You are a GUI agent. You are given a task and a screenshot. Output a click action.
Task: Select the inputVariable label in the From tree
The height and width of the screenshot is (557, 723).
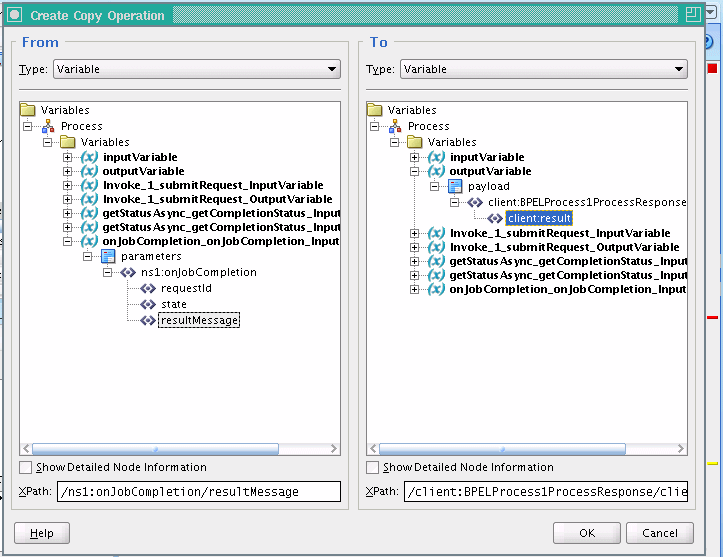[140, 157]
